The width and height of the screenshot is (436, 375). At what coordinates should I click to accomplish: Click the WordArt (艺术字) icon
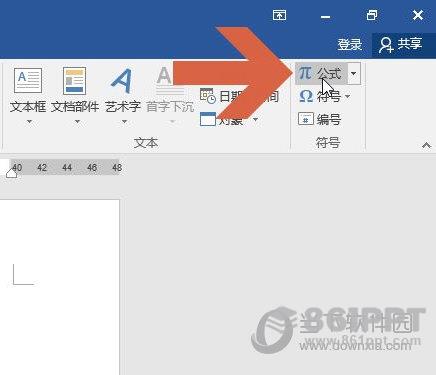(121, 81)
